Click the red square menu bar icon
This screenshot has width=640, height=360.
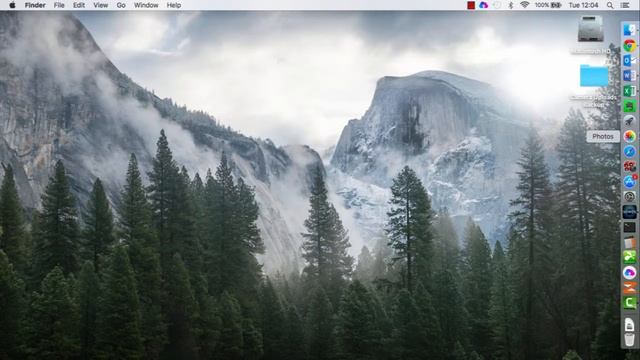pyautogui.click(x=471, y=5)
